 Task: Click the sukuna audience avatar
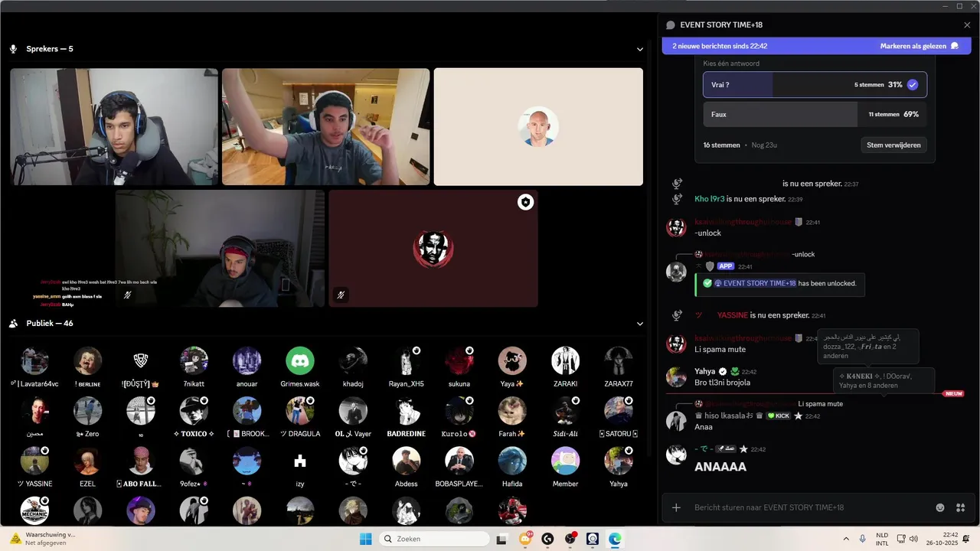click(x=459, y=360)
